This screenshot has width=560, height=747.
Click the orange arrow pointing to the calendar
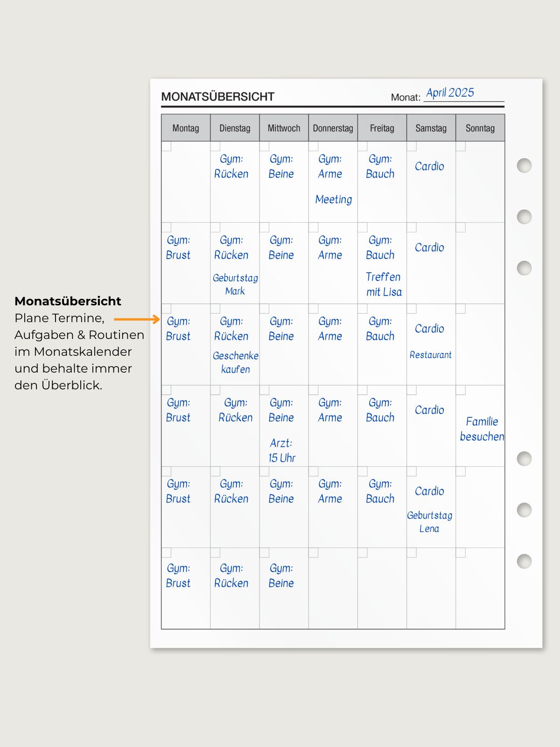coord(137,319)
